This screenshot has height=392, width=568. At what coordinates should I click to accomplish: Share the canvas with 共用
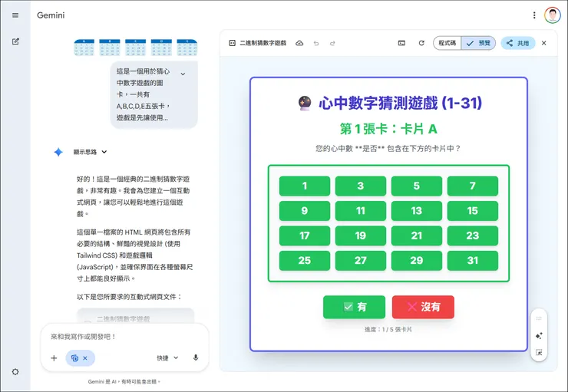coord(518,43)
